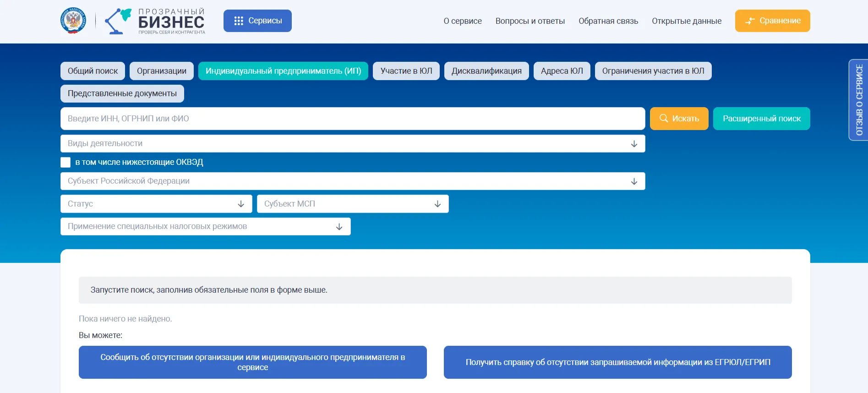Click the magnifier icon in Искать

coord(664,119)
